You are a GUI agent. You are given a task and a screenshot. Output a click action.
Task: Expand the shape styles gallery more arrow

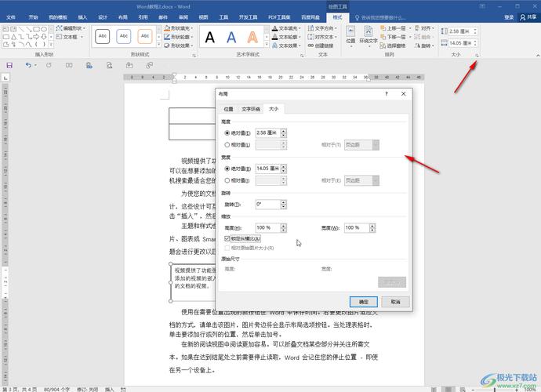coord(159,45)
